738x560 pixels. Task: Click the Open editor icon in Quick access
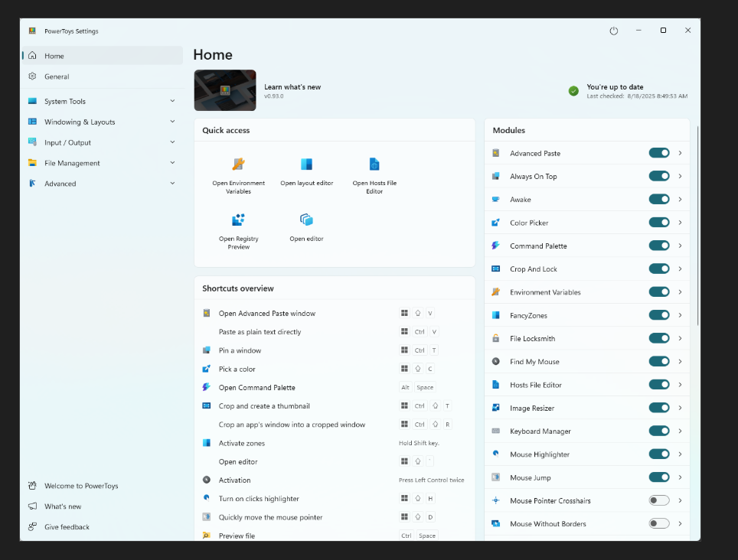click(306, 220)
